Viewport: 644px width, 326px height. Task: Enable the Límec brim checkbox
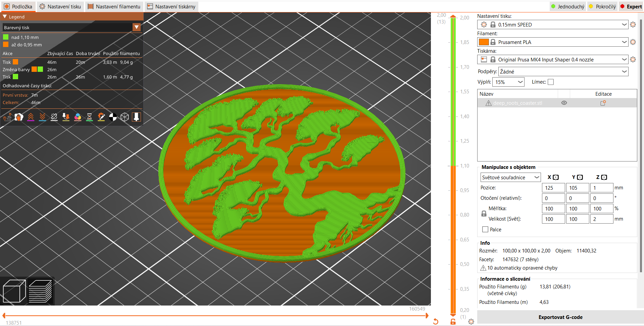[x=551, y=82]
